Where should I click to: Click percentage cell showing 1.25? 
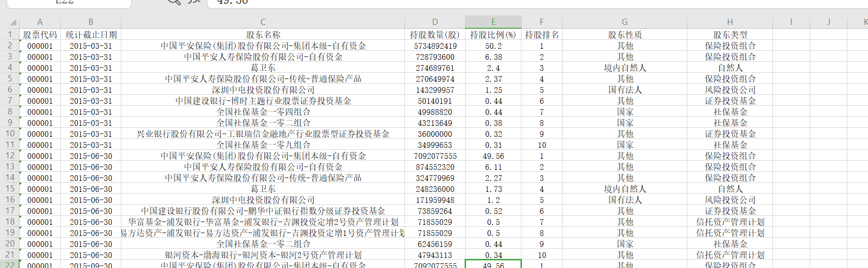493,90
